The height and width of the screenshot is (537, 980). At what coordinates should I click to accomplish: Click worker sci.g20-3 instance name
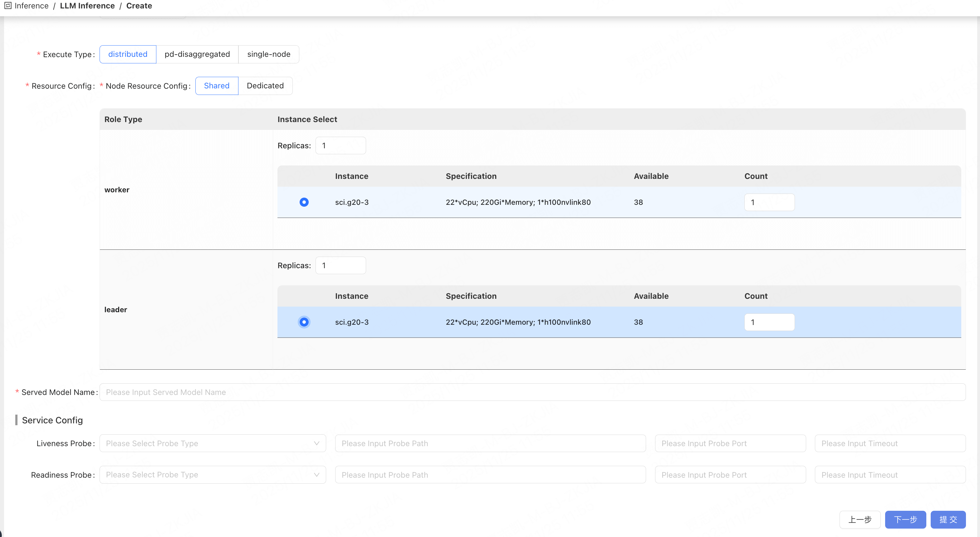(x=352, y=202)
